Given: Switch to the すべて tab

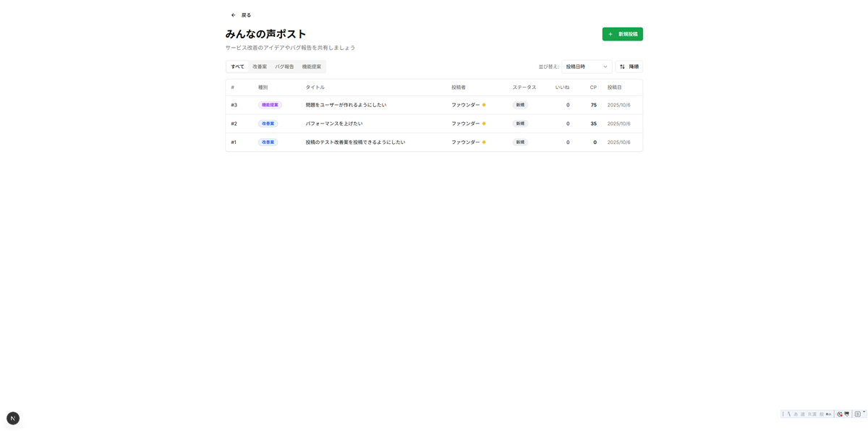Looking at the screenshot, I should point(237,66).
